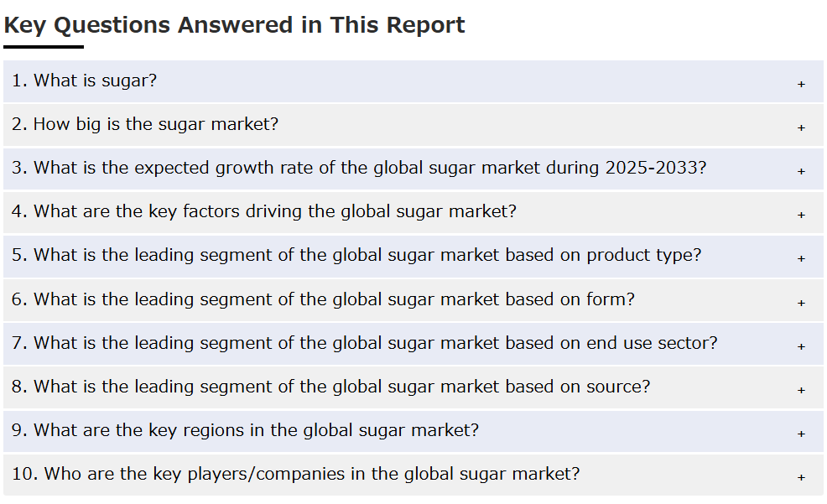This screenshot has height=504, width=827.
Task: Expand key factors driving sugar market question
Action: click(x=413, y=212)
